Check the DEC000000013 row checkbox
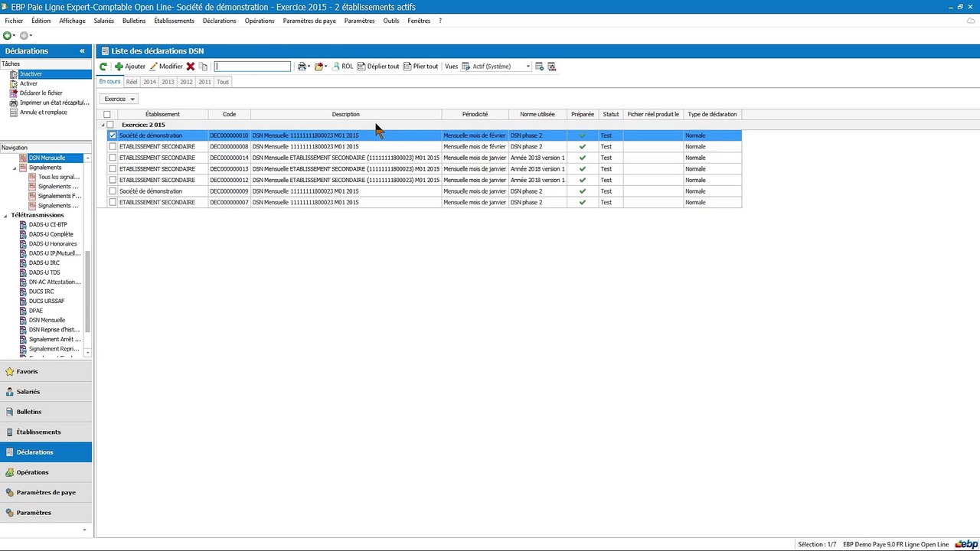This screenshot has height=551, width=980. 113,168
